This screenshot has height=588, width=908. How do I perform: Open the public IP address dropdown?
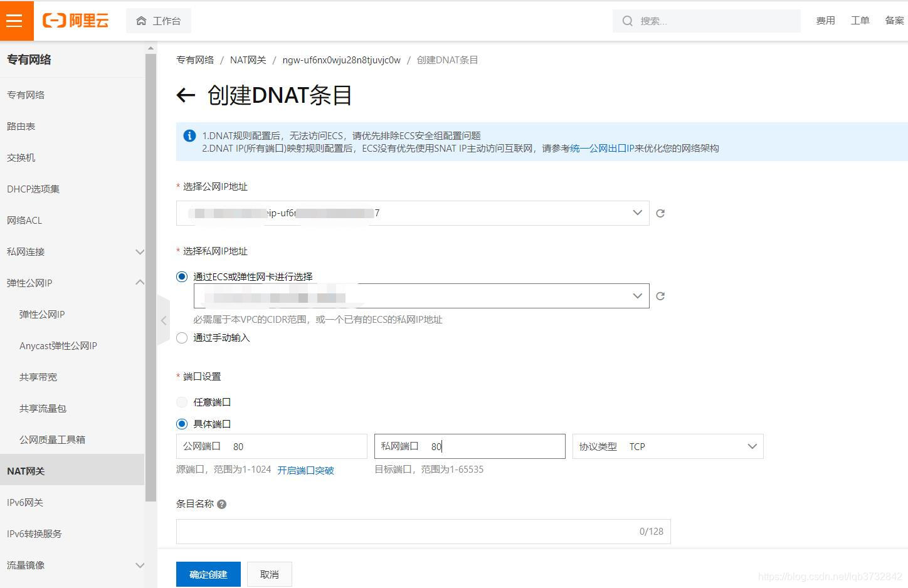[x=413, y=213]
